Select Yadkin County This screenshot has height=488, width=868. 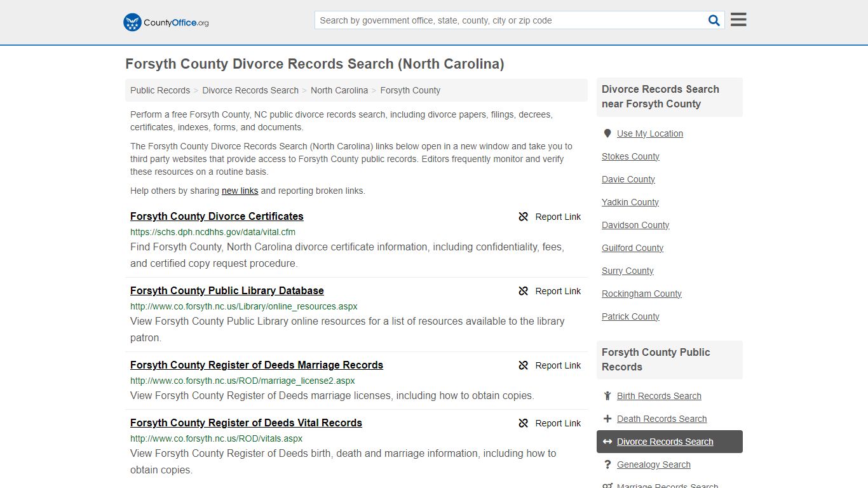coord(630,202)
